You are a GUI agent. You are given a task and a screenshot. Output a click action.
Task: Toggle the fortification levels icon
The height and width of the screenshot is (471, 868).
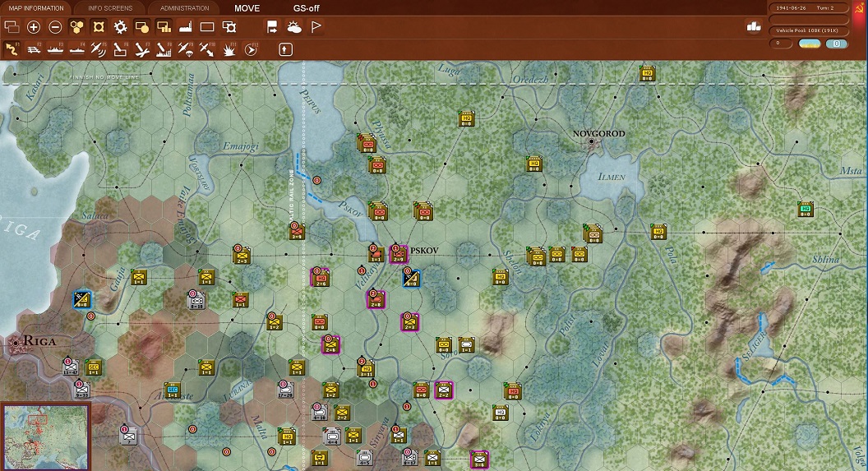tap(99, 26)
